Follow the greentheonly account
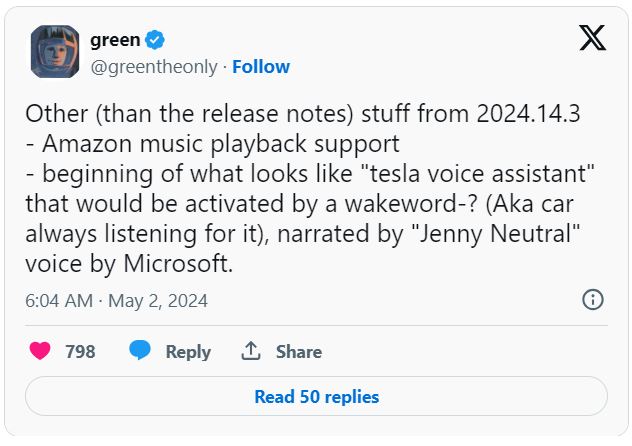Image resolution: width=632 pixels, height=446 pixels. [x=261, y=67]
